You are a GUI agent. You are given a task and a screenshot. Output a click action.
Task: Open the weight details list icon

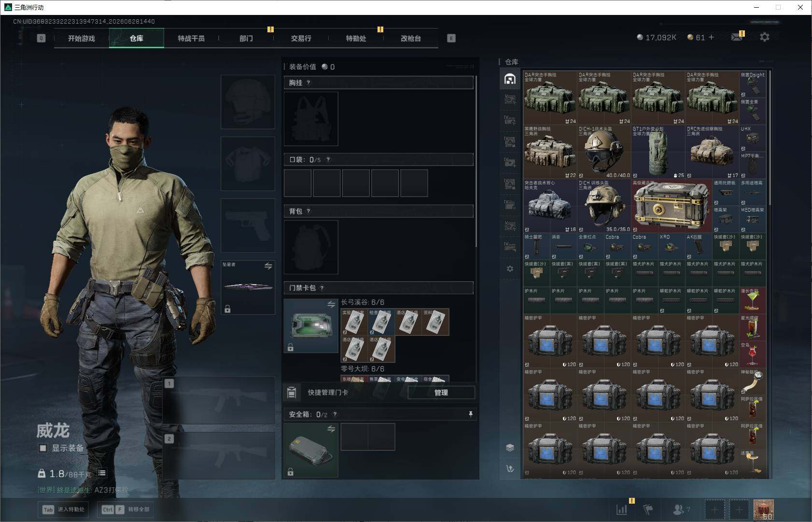(x=102, y=473)
